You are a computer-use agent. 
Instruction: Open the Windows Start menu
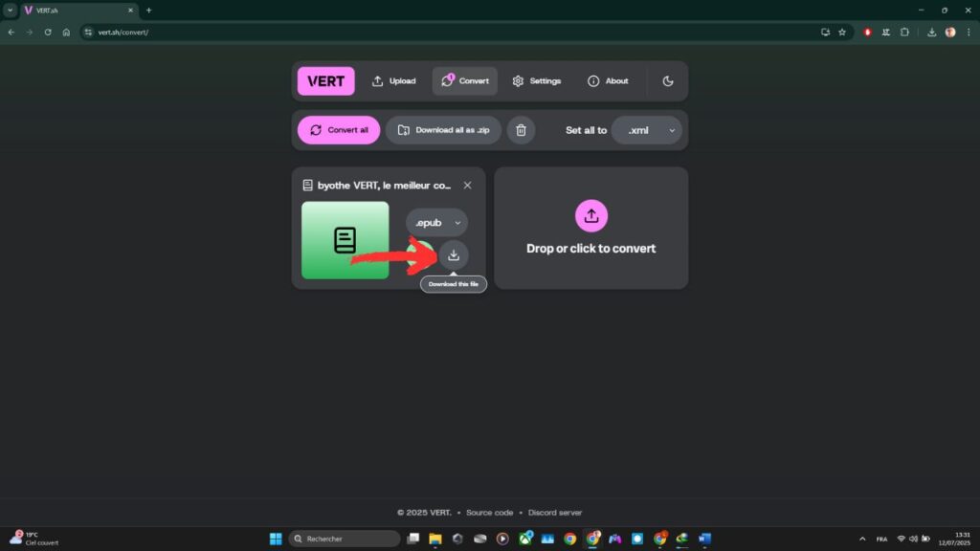coord(276,539)
